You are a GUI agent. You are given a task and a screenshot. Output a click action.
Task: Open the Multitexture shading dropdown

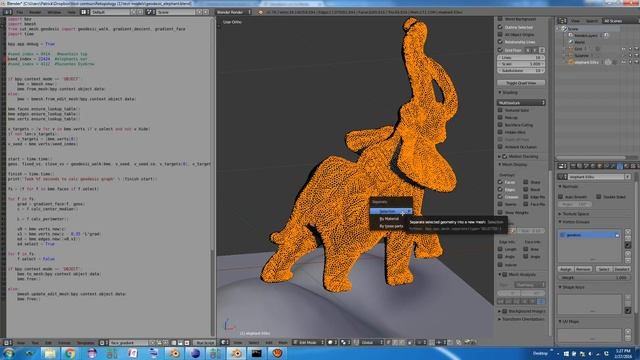521,102
